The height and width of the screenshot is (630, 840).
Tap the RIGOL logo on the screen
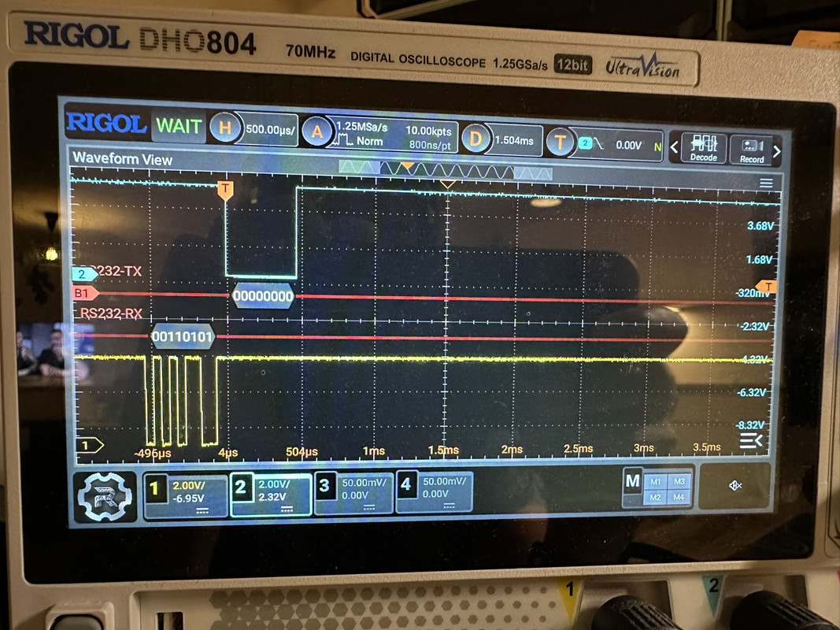tap(106, 124)
